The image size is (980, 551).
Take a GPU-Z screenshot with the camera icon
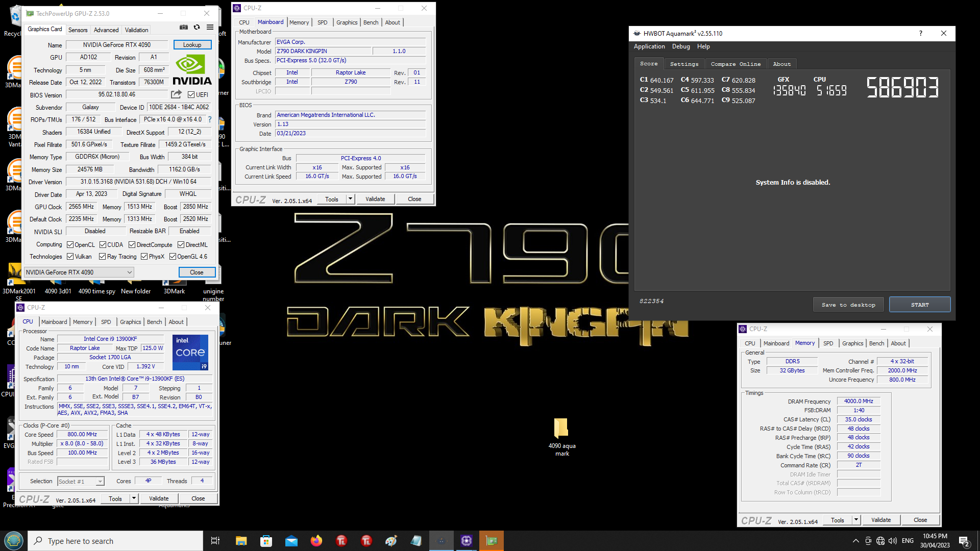(184, 28)
